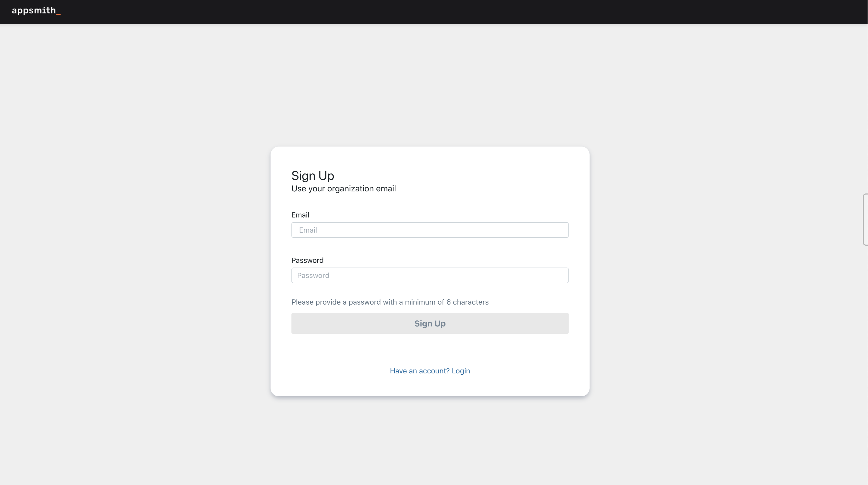Click the "Sign Up" text on button
Screen dimensions: 868x485
(x=430, y=324)
